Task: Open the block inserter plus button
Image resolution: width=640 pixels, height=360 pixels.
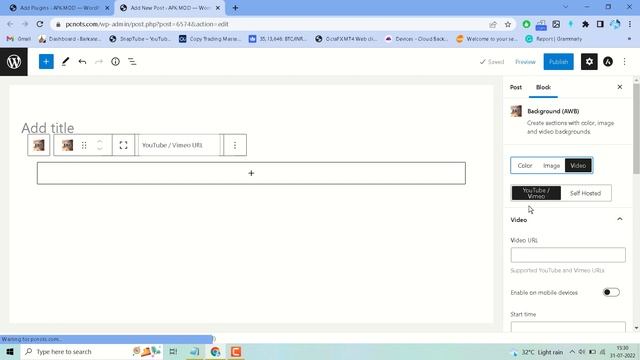Action: click(x=46, y=62)
